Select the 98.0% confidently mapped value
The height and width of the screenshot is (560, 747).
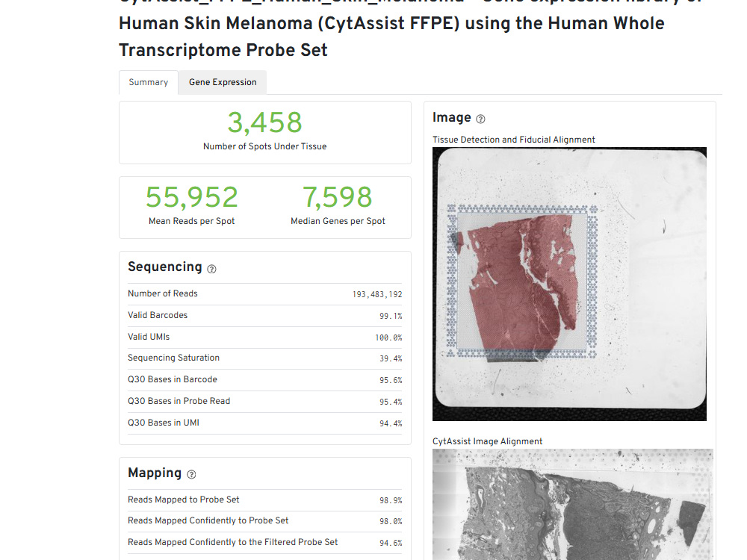click(x=391, y=521)
